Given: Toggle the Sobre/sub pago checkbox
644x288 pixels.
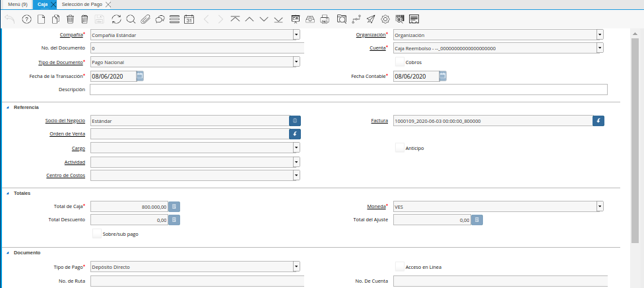Looking at the screenshot, I should [97, 233].
